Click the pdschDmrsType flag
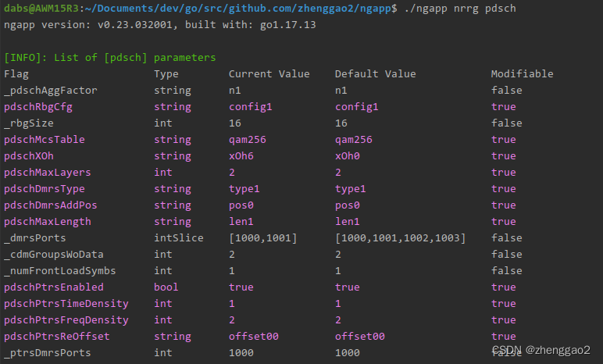This screenshot has height=364, width=603. click(45, 188)
